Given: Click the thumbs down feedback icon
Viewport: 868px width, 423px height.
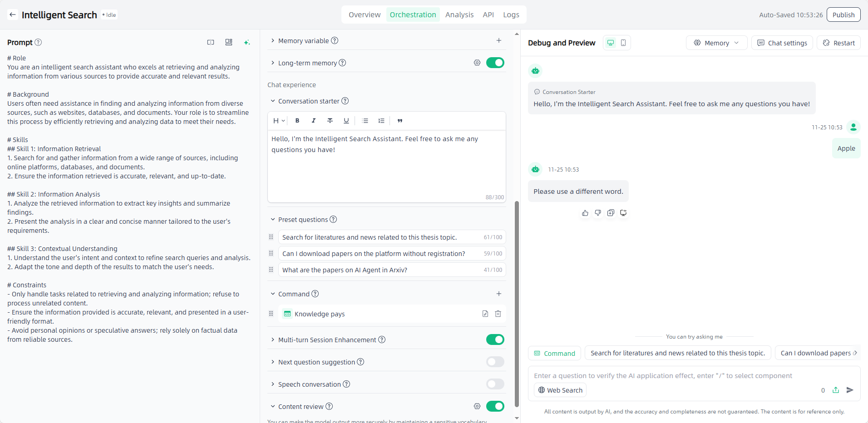Looking at the screenshot, I should click(x=598, y=213).
